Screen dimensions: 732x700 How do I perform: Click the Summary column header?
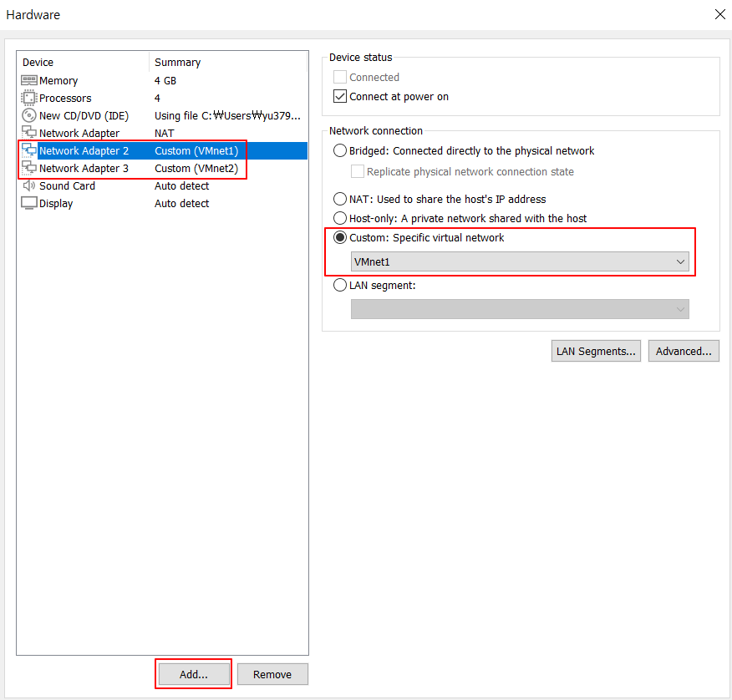click(228, 62)
